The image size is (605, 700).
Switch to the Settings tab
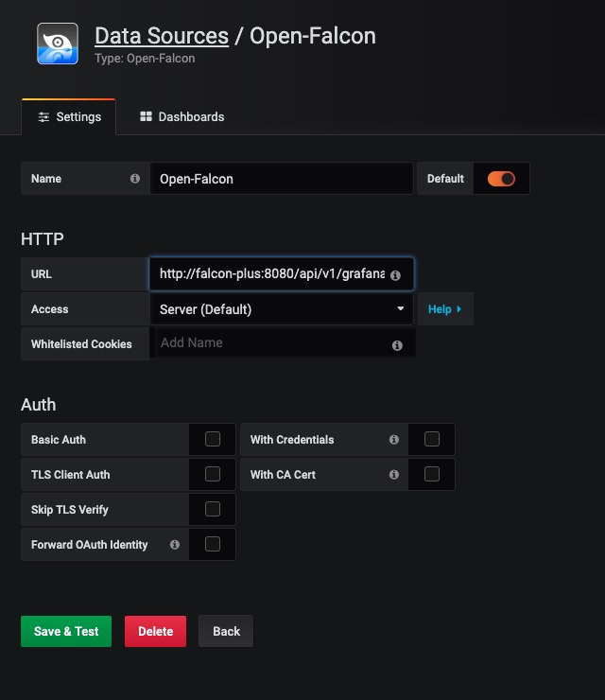click(x=69, y=117)
